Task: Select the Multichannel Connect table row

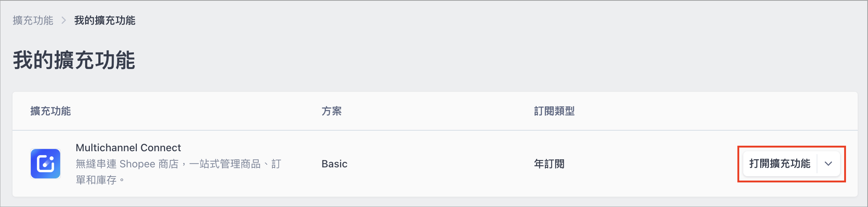Action: tap(435, 164)
